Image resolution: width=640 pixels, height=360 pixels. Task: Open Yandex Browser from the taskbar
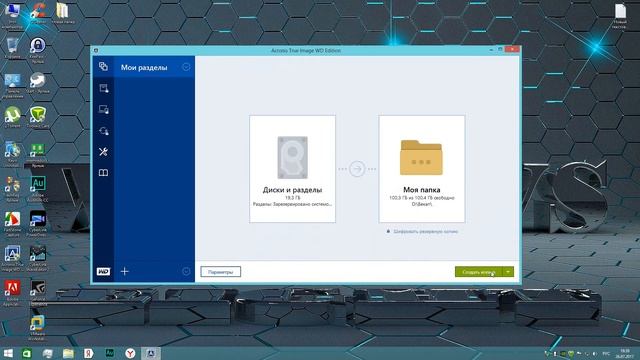point(130,353)
